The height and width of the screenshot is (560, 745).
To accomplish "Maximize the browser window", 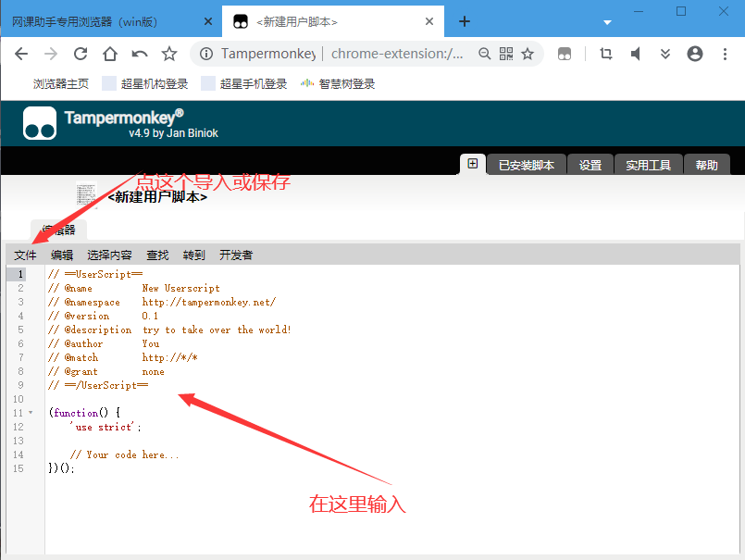I will coord(681,11).
